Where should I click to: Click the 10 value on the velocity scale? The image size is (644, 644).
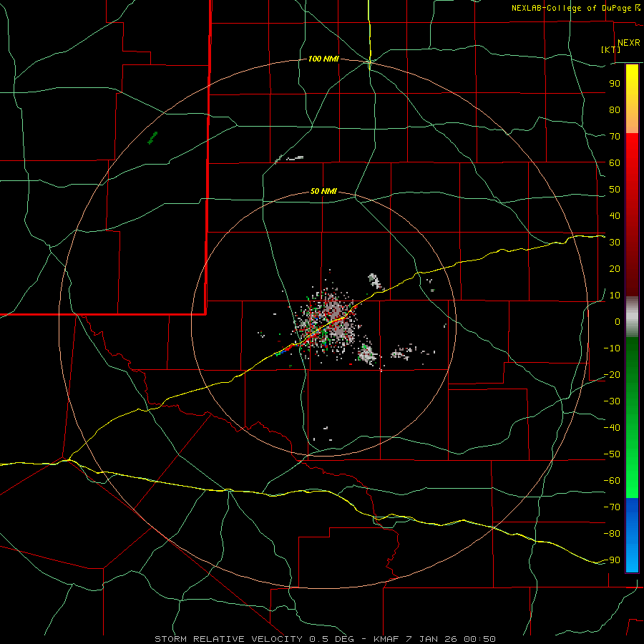(x=615, y=296)
